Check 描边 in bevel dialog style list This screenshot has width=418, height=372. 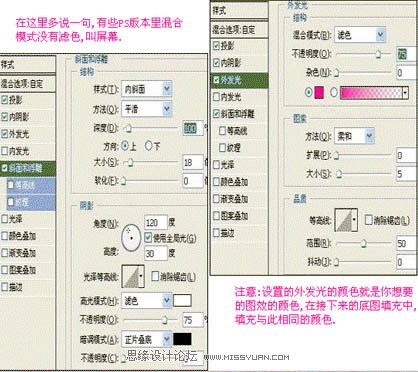[x=4, y=287]
